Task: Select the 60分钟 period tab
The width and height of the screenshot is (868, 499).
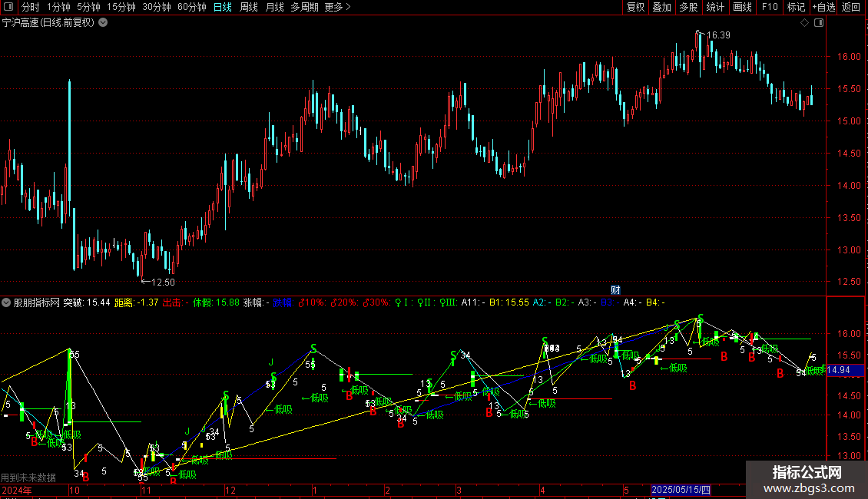Action: (x=191, y=7)
